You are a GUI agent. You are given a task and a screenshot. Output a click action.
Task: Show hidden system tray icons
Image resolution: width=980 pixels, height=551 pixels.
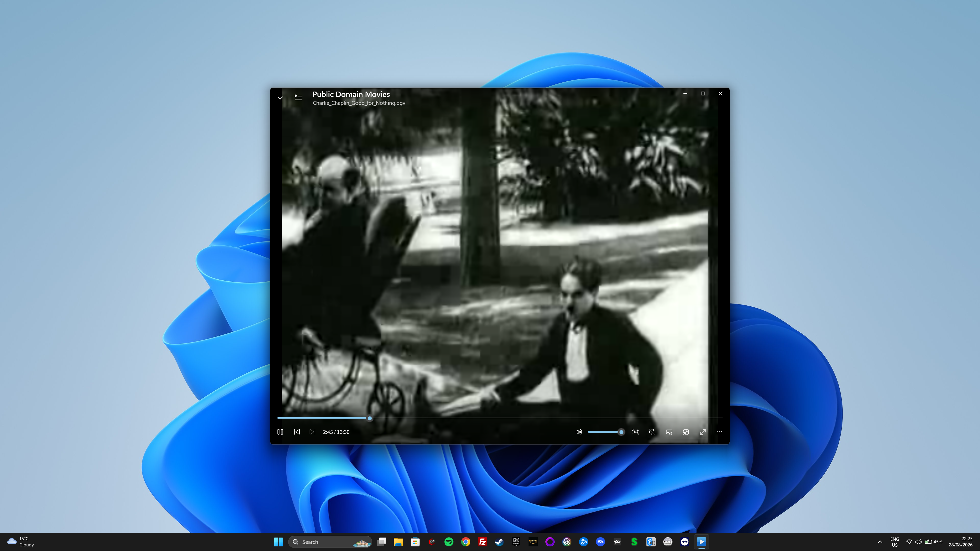(880, 542)
